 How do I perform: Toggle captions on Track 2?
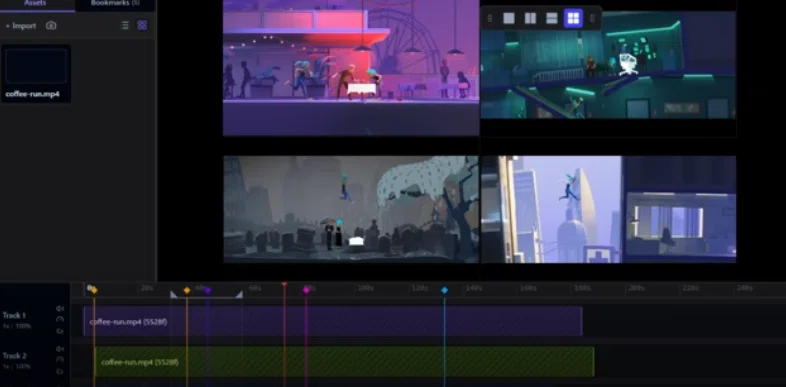[60, 371]
